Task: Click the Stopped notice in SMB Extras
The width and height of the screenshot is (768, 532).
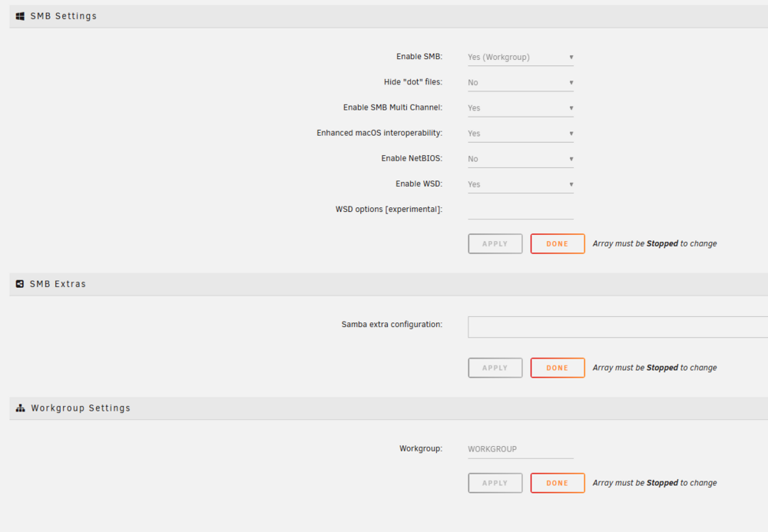Action: tap(654, 368)
